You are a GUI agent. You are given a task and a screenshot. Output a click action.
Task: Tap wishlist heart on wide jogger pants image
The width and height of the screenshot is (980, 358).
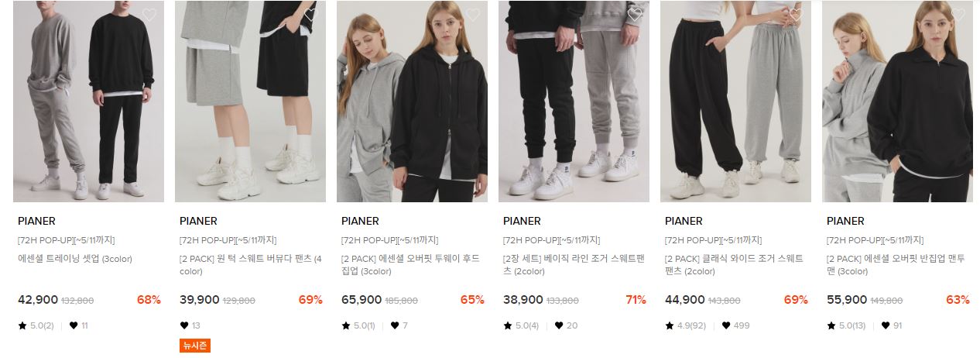click(x=797, y=15)
